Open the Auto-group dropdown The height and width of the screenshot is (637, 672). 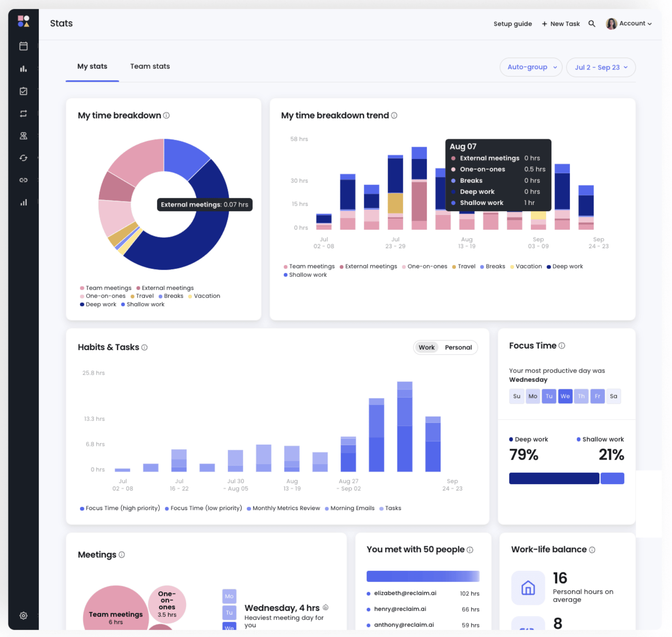pyautogui.click(x=531, y=67)
